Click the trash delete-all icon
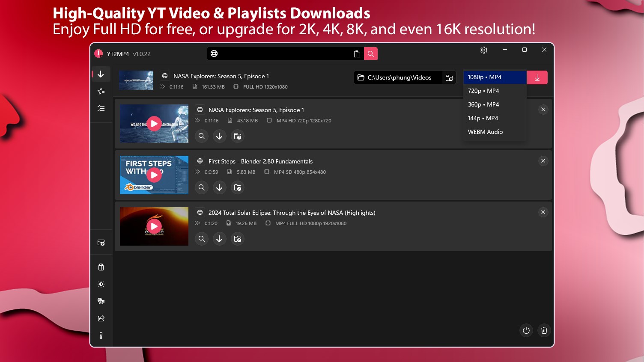 click(x=544, y=330)
